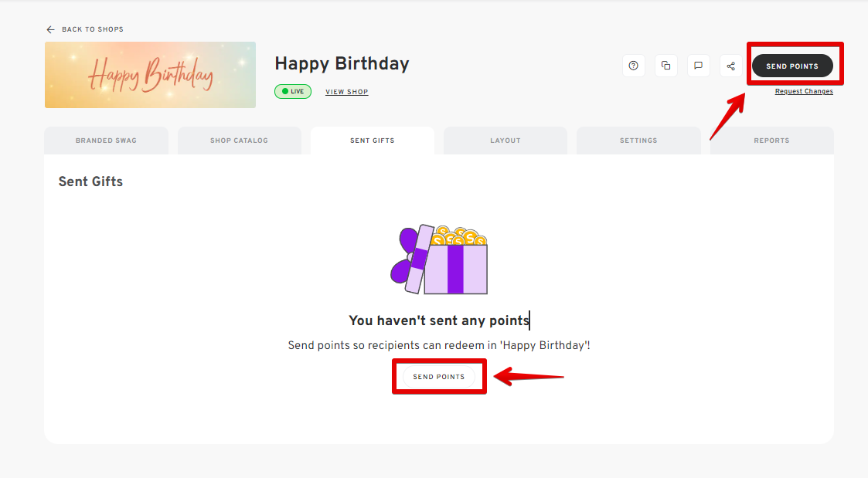The width and height of the screenshot is (868, 478).
Task: Select the Layout tab
Action: pos(505,140)
